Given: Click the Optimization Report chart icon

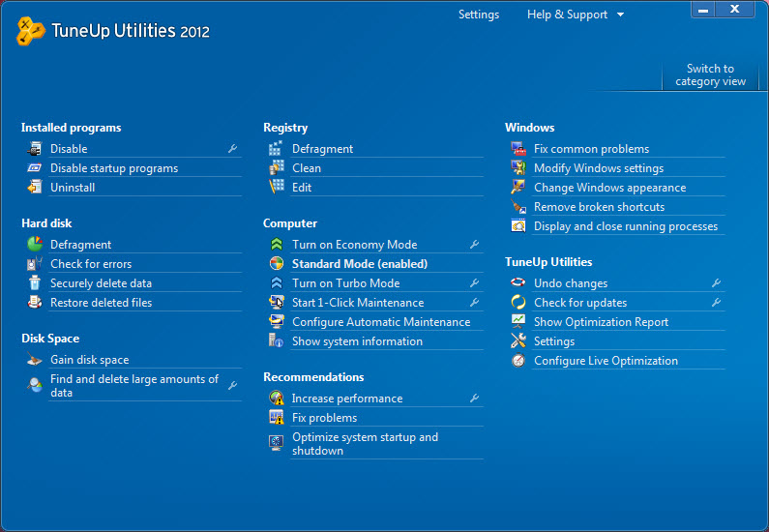Looking at the screenshot, I should tap(518, 322).
